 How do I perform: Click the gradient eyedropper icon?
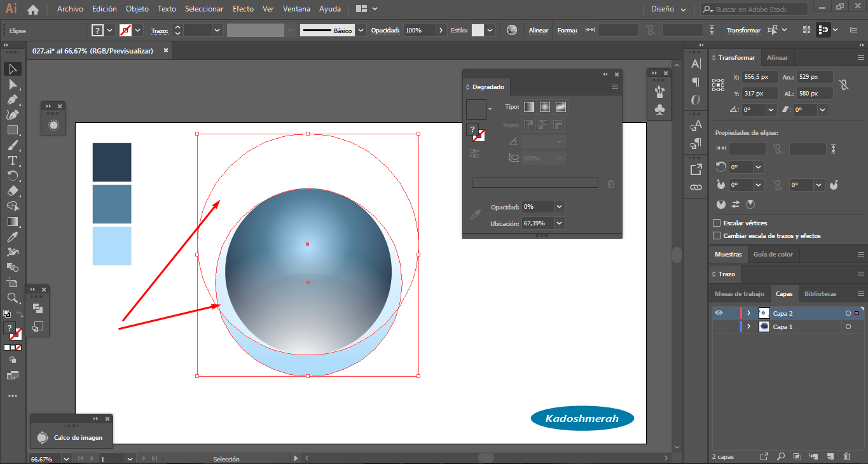pyautogui.click(x=474, y=215)
